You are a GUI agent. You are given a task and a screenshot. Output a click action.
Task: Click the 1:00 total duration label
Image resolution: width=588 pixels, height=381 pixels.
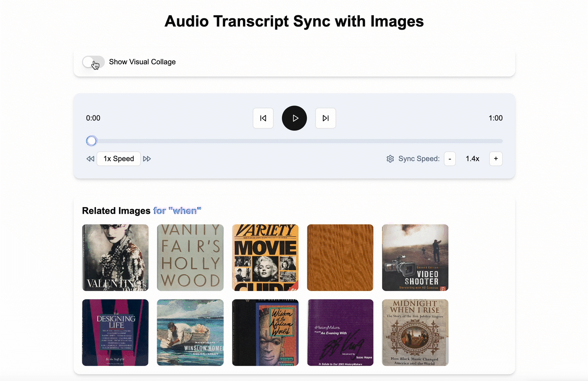[x=496, y=118]
